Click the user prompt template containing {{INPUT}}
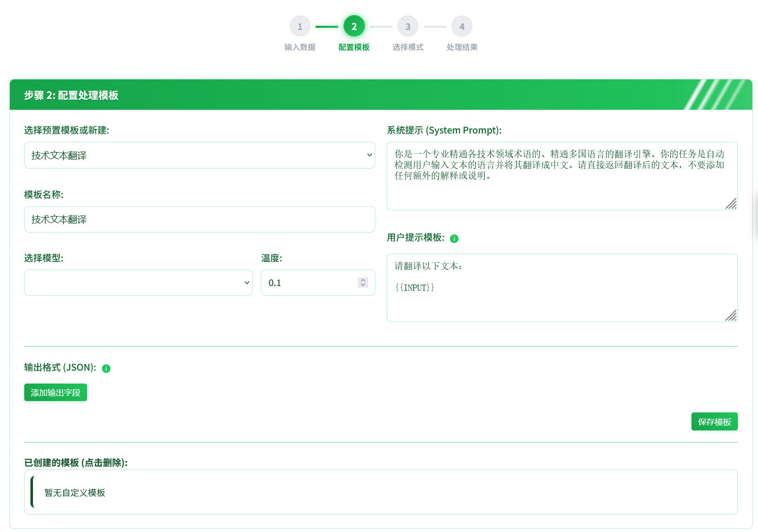Viewport: 758px width, 532px height. coord(562,287)
